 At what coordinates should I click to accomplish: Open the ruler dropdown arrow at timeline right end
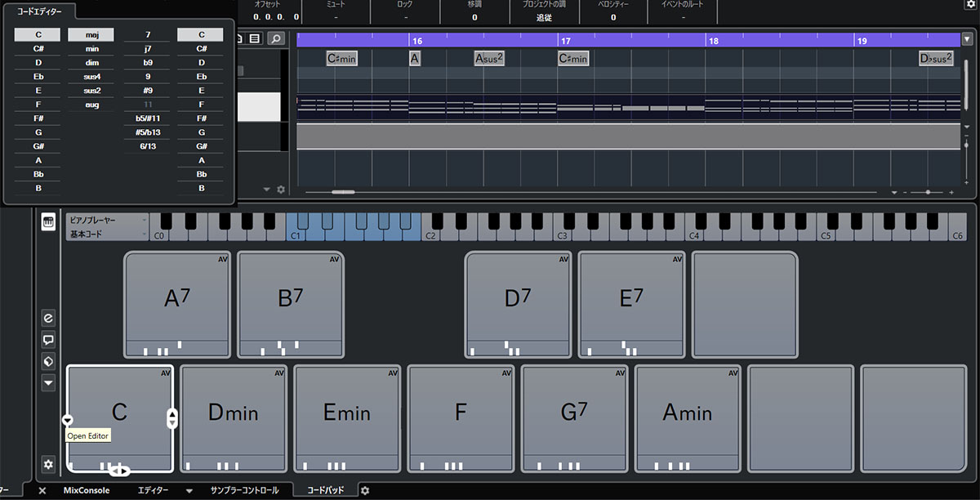pyautogui.click(x=968, y=38)
